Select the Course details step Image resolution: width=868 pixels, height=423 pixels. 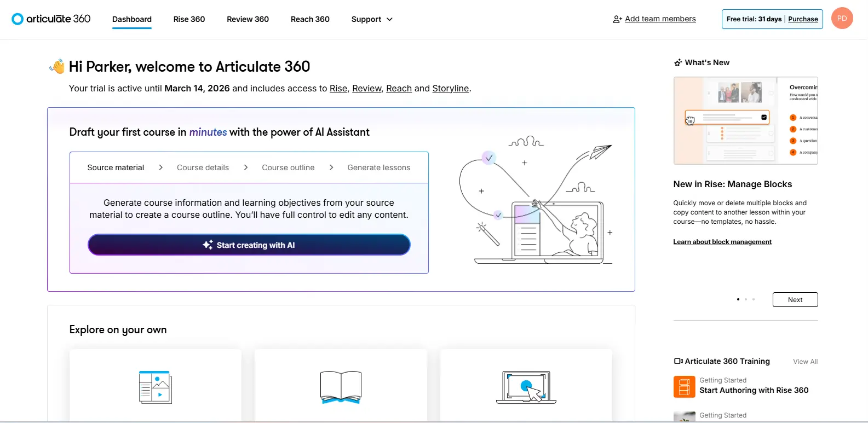[203, 167]
